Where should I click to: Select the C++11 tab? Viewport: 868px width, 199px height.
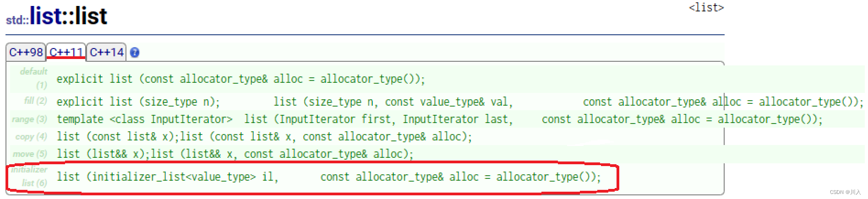(66, 52)
